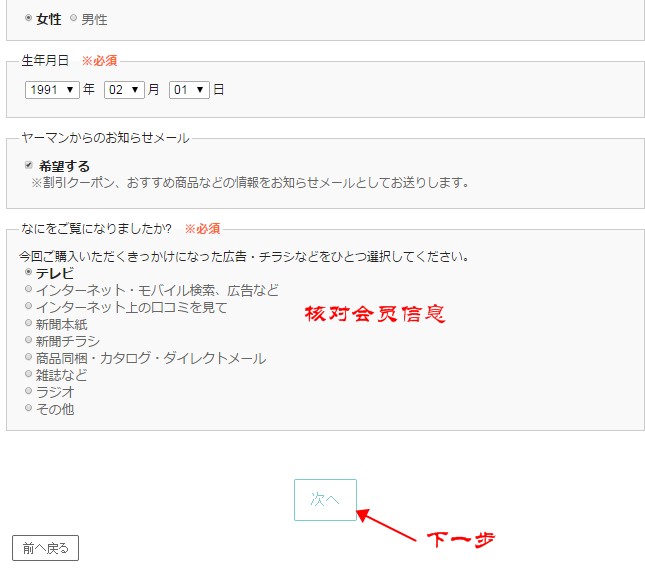Pick the 新聞本紙 radio option
Screen dimensions: 645x575
pyautogui.click(x=28, y=323)
